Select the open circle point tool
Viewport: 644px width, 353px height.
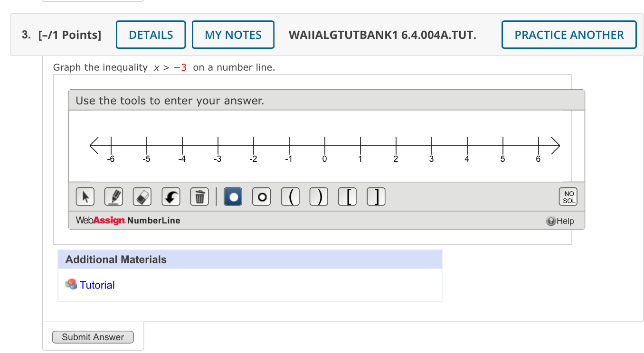(x=262, y=196)
